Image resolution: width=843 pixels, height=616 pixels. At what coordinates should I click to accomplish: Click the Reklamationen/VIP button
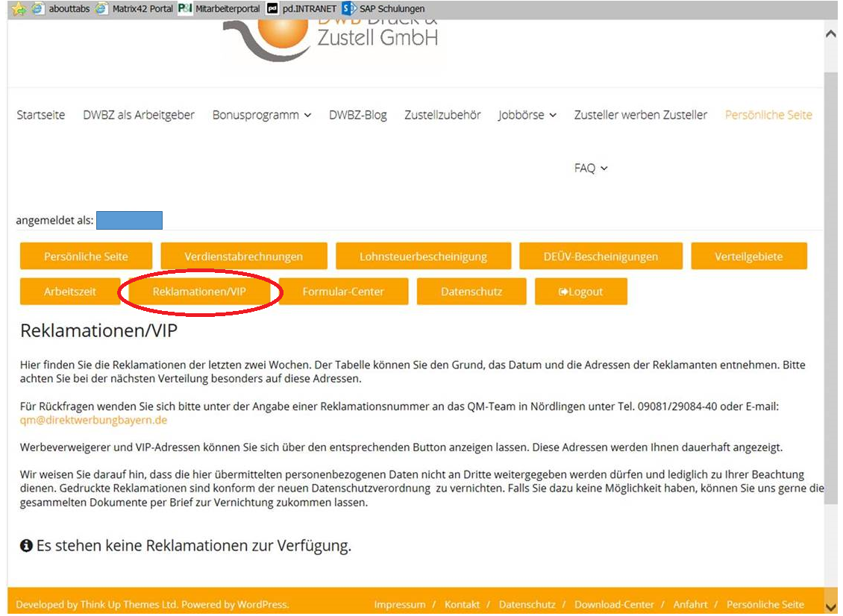coord(199,292)
